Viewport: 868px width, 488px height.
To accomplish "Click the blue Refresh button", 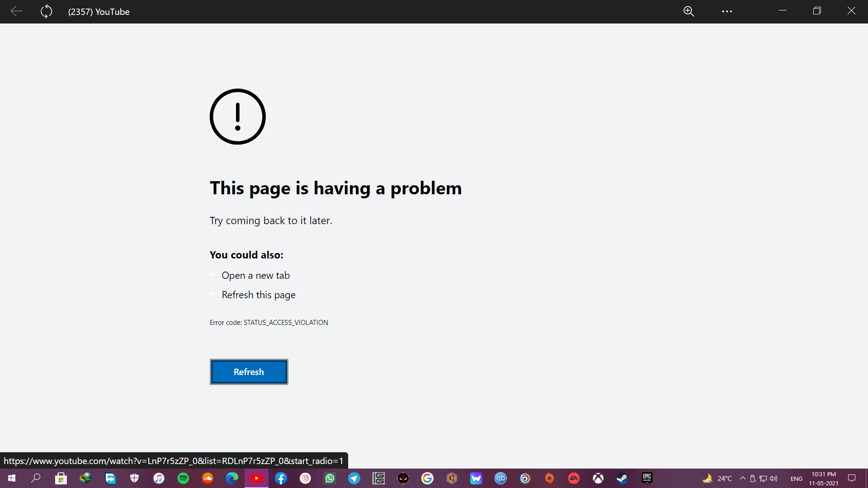I will 249,372.
